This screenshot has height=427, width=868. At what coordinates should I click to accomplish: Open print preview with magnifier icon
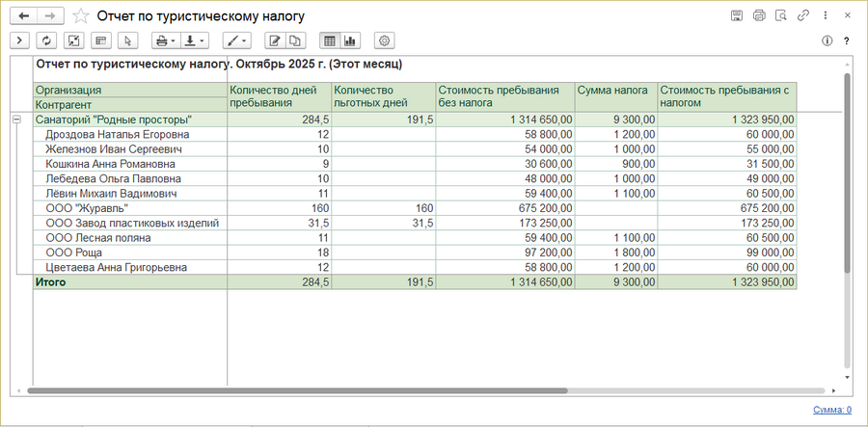pyautogui.click(x=781, y=15)
